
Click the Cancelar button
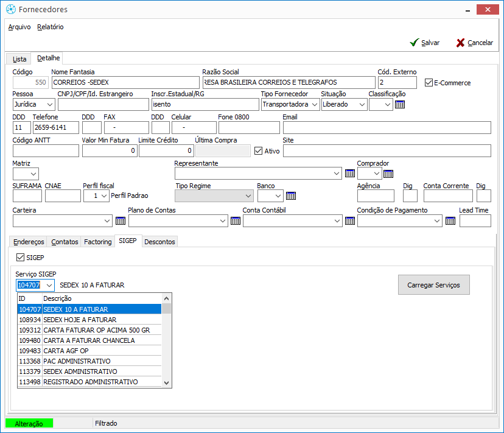474,43
